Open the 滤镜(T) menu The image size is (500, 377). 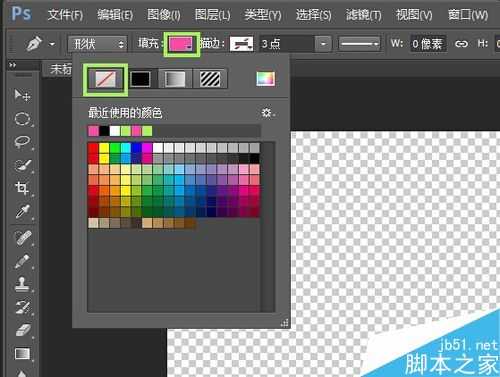point(364,15)
